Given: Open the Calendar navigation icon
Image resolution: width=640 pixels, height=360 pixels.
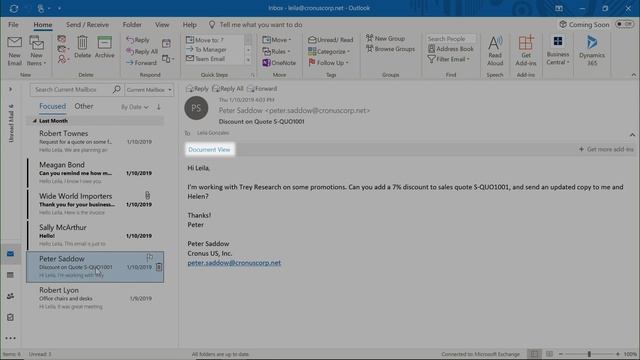Looking at the screenshot, I should pos(11,275).
